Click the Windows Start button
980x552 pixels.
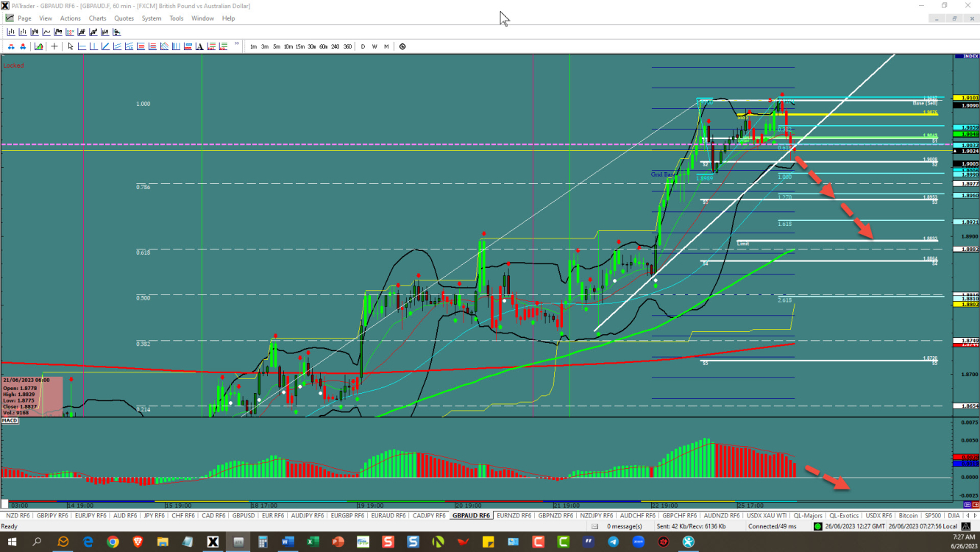[12, 542]
